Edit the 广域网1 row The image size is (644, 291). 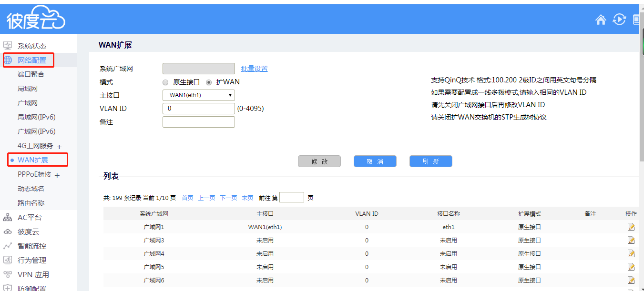[632, 227]
